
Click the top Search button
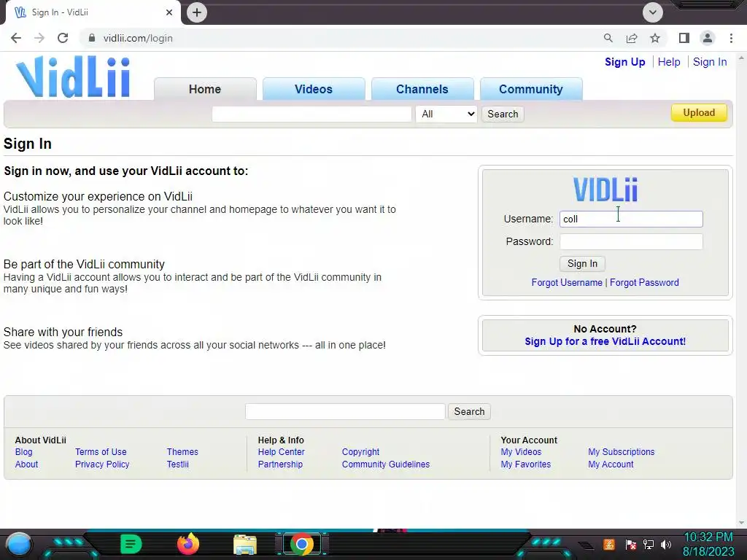[503, 114]
